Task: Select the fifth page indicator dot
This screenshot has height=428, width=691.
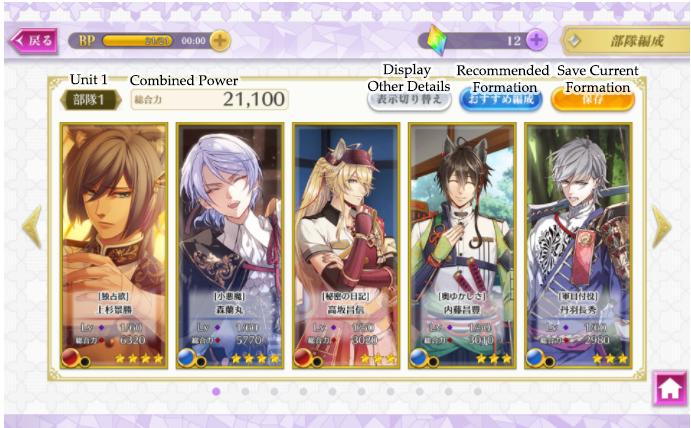Action: coord(332,391)
